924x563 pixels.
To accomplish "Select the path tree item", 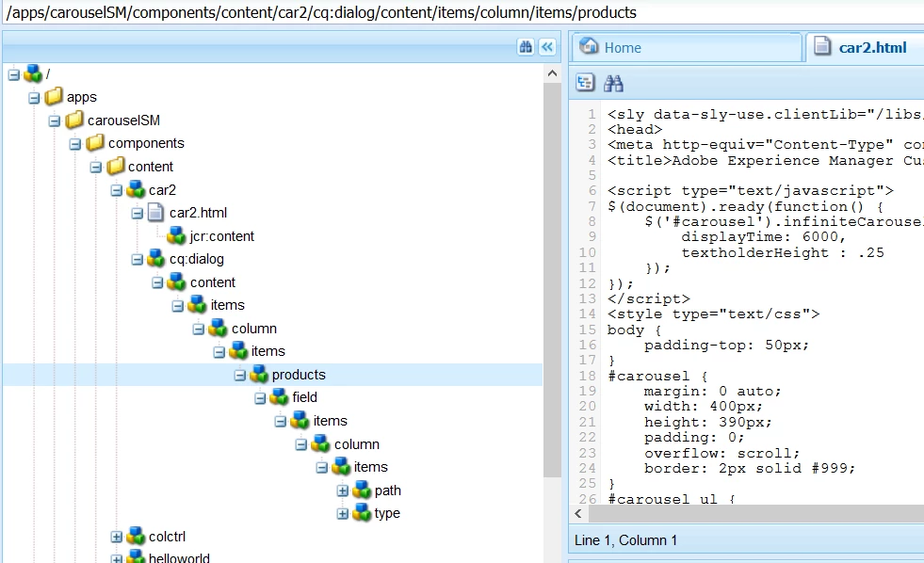I will (388, 491).
